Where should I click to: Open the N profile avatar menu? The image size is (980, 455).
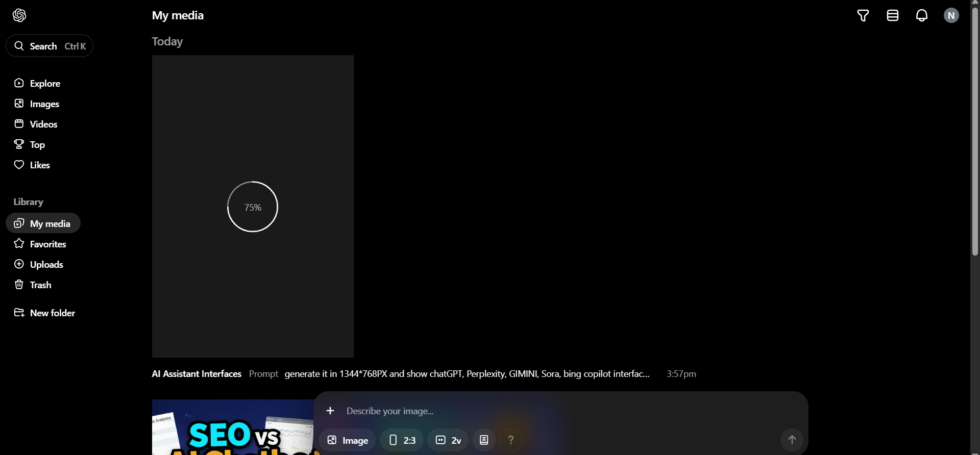(951, 16)
